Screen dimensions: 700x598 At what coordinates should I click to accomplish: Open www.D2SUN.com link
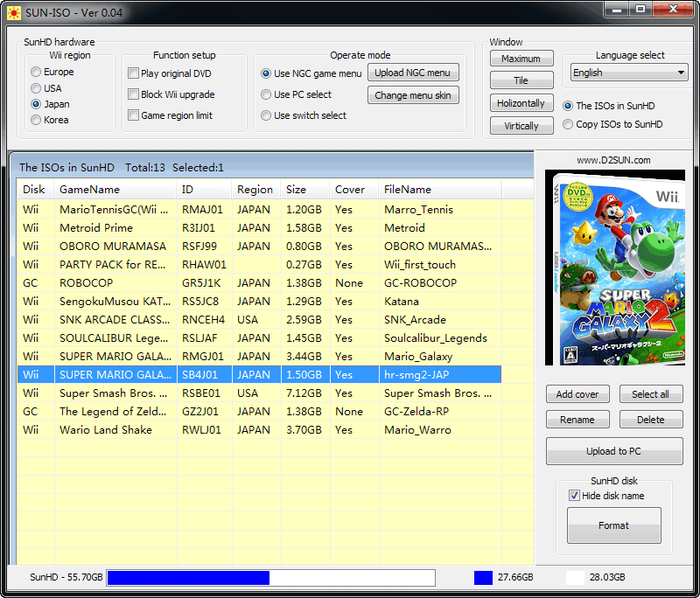coord(613,160)
